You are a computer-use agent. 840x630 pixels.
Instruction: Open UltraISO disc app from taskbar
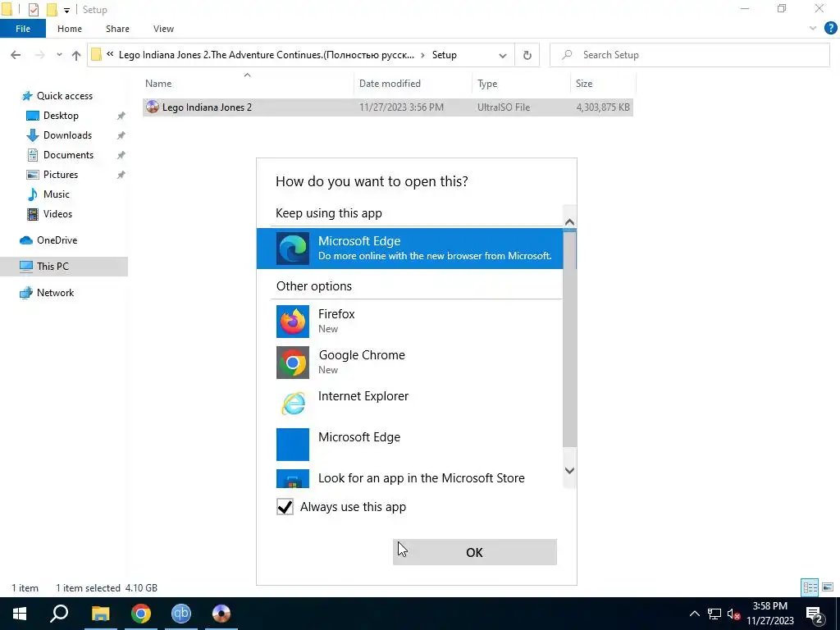tap(221, 614)
